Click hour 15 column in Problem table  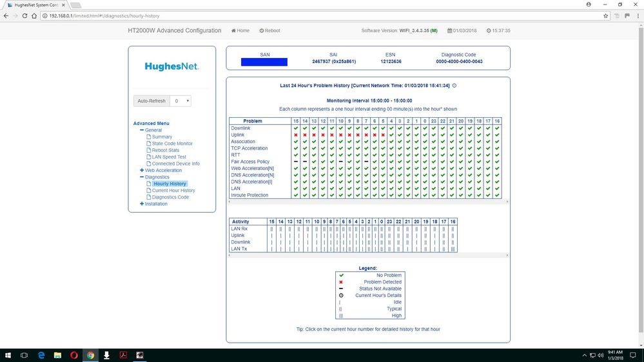click(x=296, y=121)
